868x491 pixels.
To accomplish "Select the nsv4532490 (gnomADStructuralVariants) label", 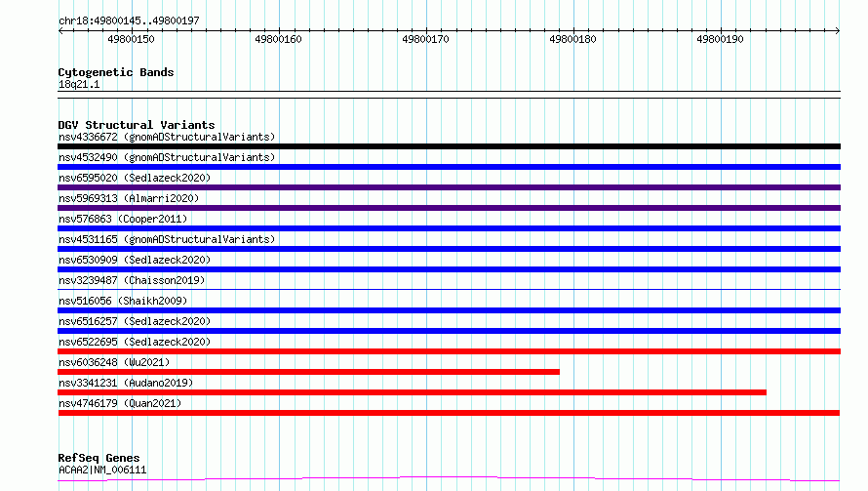I will pyautogui.click(x=167, y=157).
